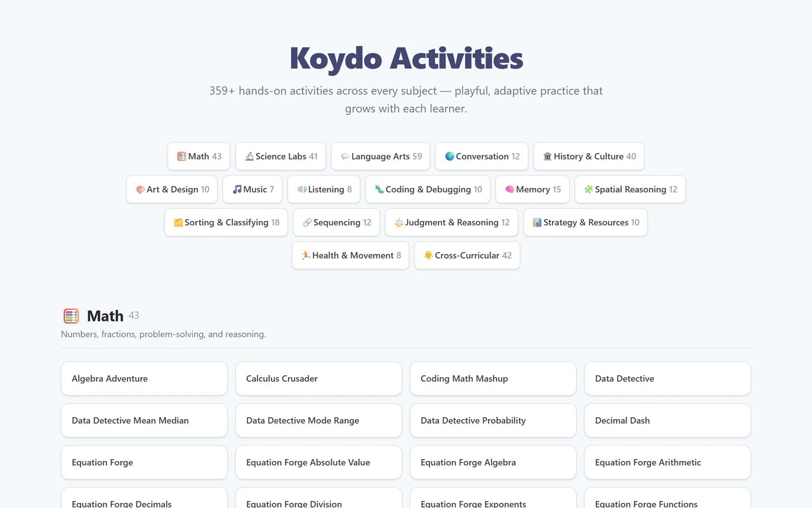Screen dimensions: 812x508
Task: Choose the globe icon for Conversation
Action: click(x=450, y=156)
